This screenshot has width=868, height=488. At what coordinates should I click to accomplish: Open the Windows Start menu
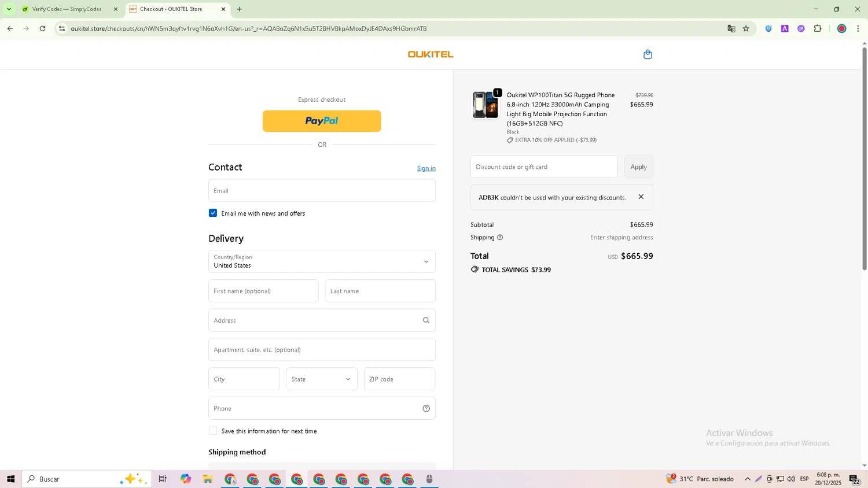click(x=10, y=479)
